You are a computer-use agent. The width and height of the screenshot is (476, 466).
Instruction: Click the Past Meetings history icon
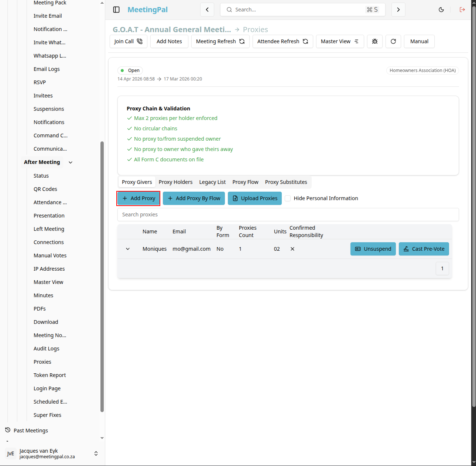click(x=8, y=430)
